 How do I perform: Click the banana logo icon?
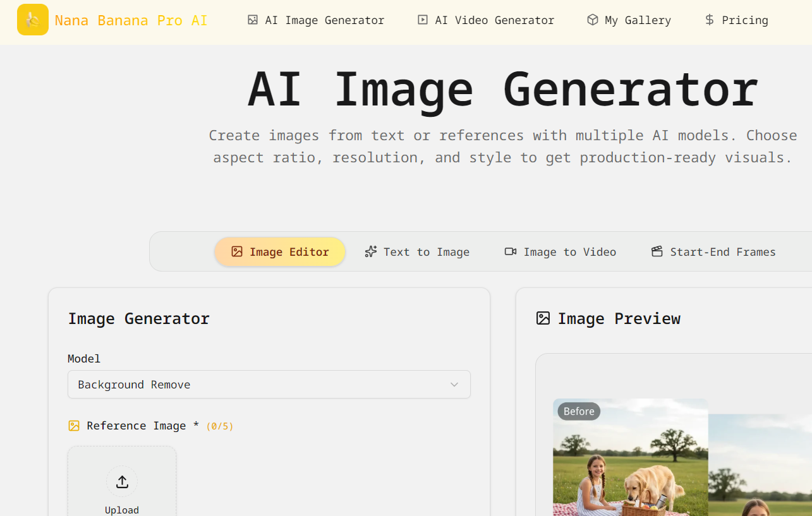(x=33, y=20)
